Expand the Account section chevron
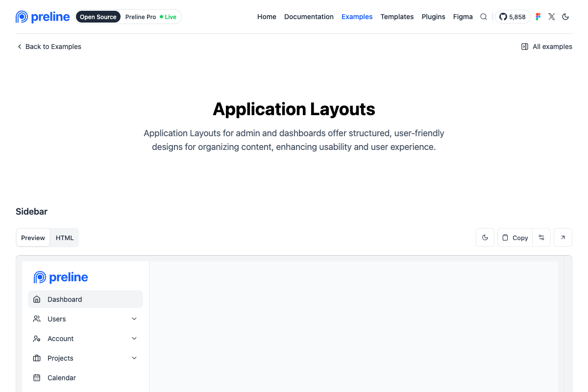The width and height of the screenshot is (588, 392). click(x=134, y=338)
